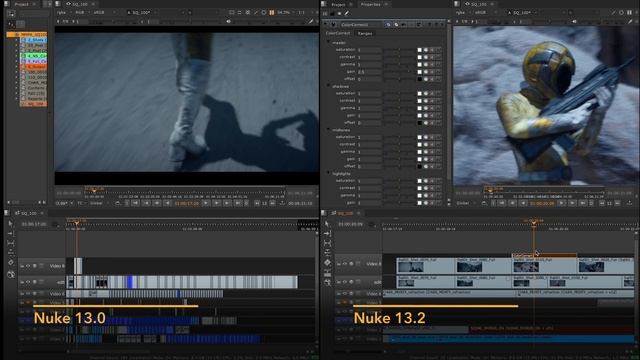Click the soft effects tool in Nuke 13.0 timeline
Screen dimensions: 640x360
11,263
